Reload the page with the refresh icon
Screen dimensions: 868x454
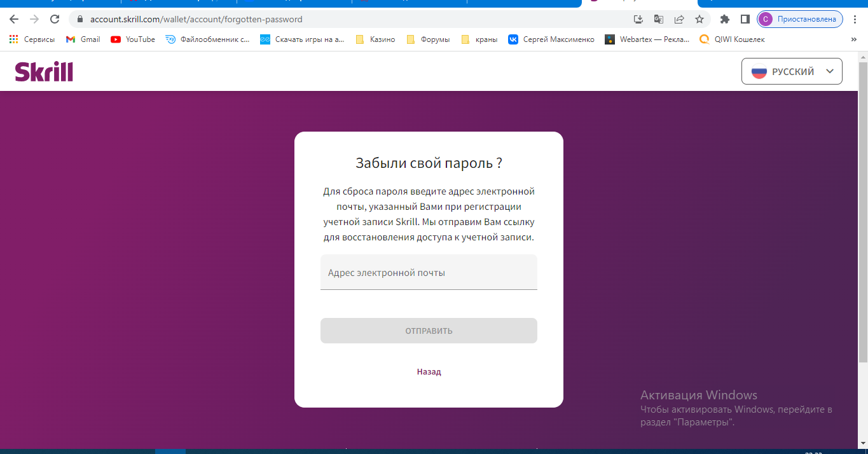[55, 19]
